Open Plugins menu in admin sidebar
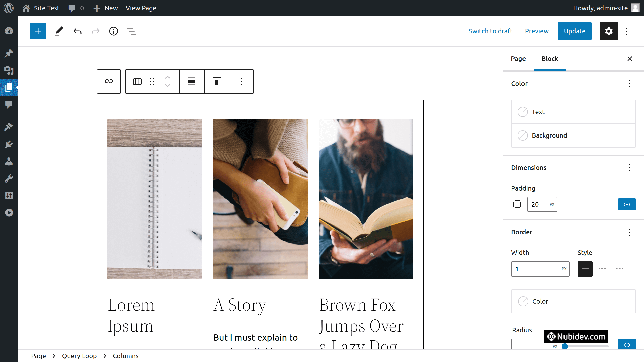Image resolution: width=644 pixels, height=362 pixels. click(x=9, y=144)
